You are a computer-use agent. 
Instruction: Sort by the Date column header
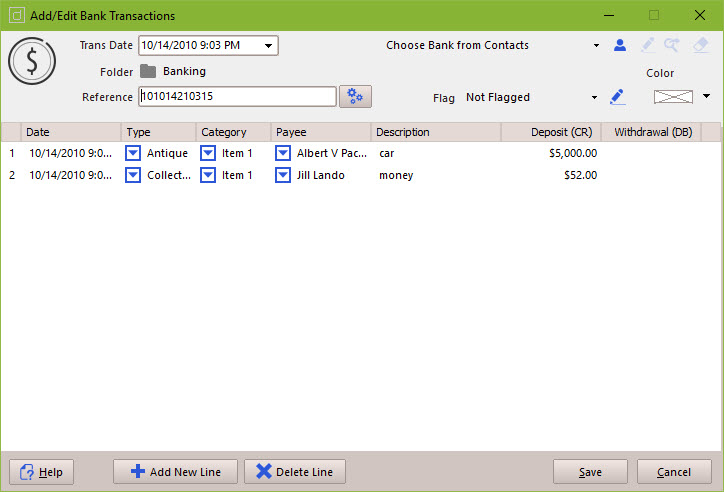click(71, 132)
